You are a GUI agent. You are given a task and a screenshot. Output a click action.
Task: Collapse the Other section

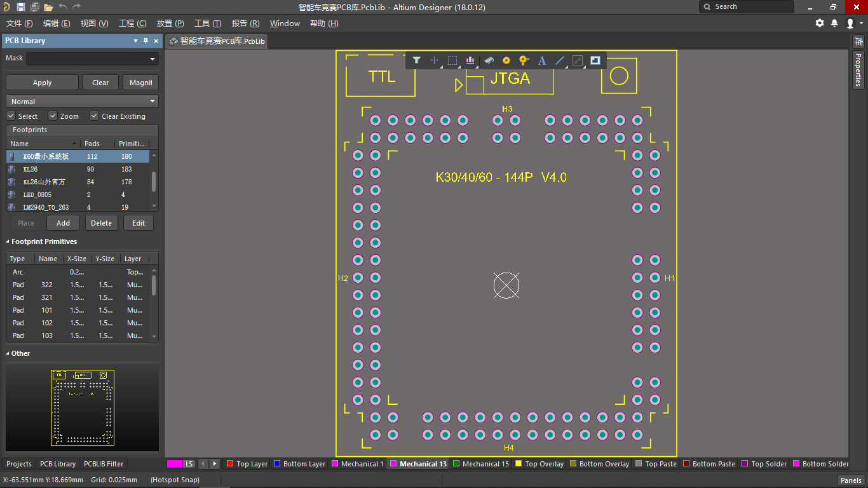coord(8,353)
